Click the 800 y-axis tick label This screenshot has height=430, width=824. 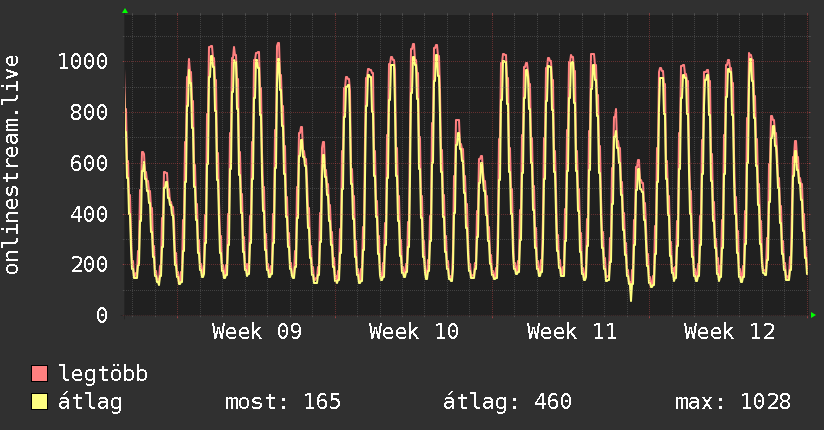tap(89, 112)
